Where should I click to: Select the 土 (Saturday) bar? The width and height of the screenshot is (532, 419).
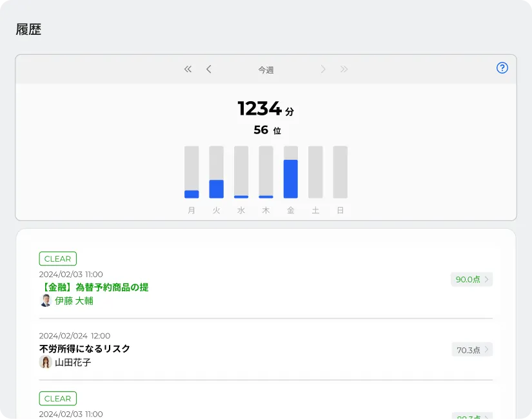(315, 172)
